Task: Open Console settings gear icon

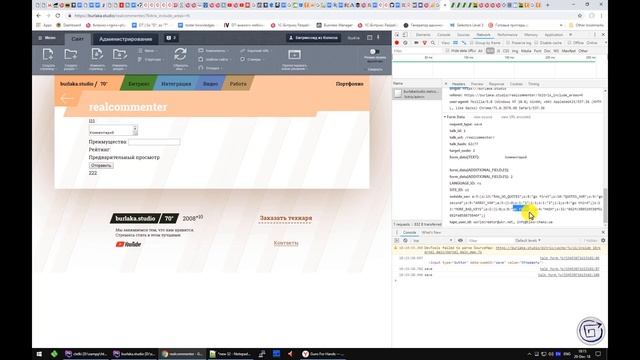Action: pyautogui.click(x=603, y=241)
